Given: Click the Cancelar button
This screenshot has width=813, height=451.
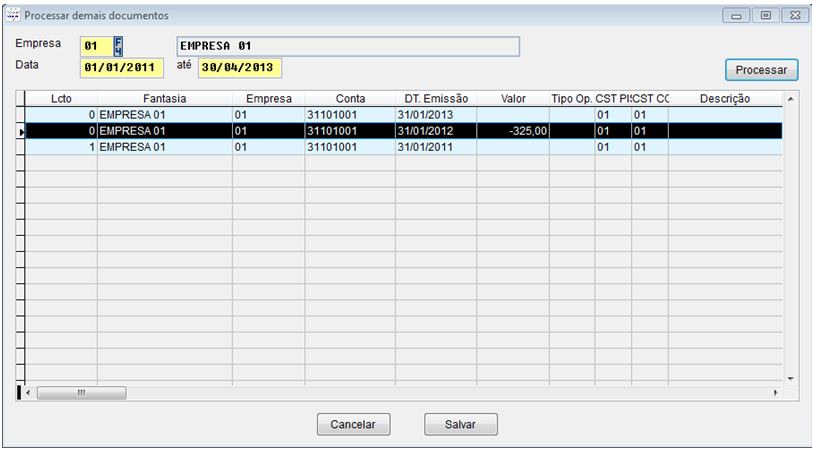Looking at the screenshot, I should pyautogui.click(x=353, y=425).
